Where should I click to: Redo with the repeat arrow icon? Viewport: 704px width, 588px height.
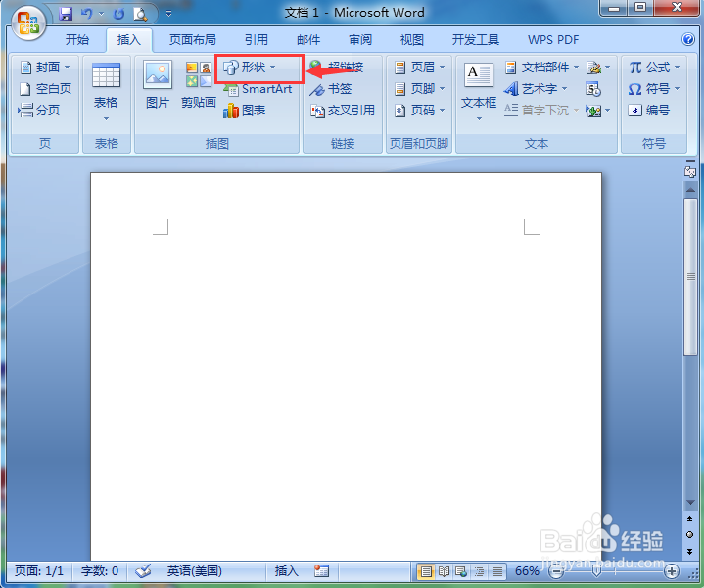click(x=119, y=15)
